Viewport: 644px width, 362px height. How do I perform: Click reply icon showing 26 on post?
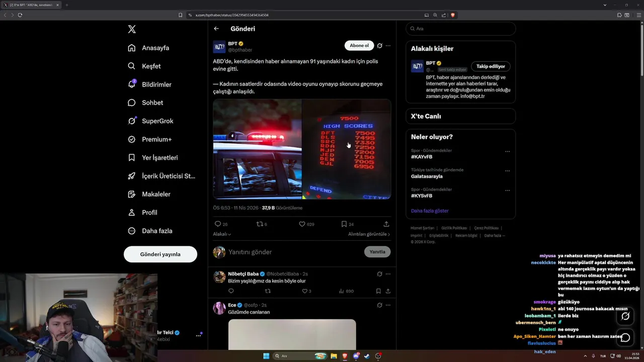click(x=221, y=224)
